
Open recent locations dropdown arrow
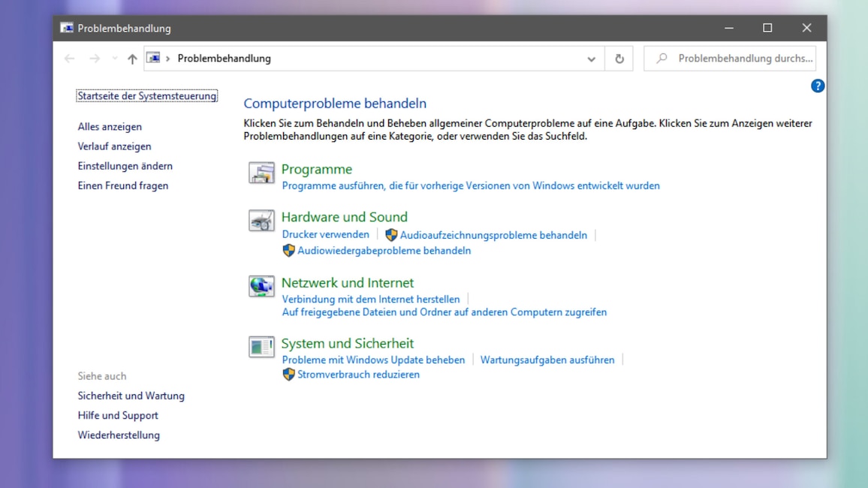[x=115, y=59]
